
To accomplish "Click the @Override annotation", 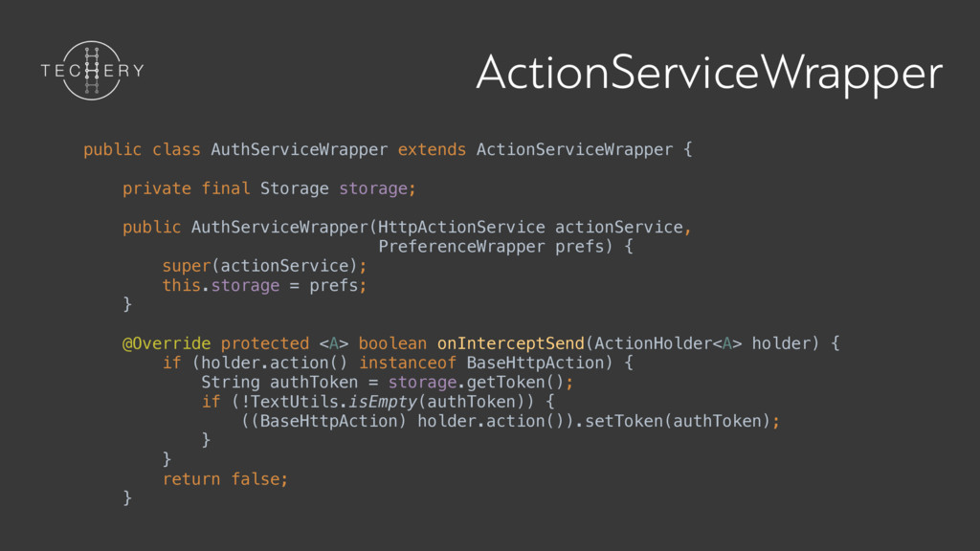I will pyautogui.click(x=166, y=343).
